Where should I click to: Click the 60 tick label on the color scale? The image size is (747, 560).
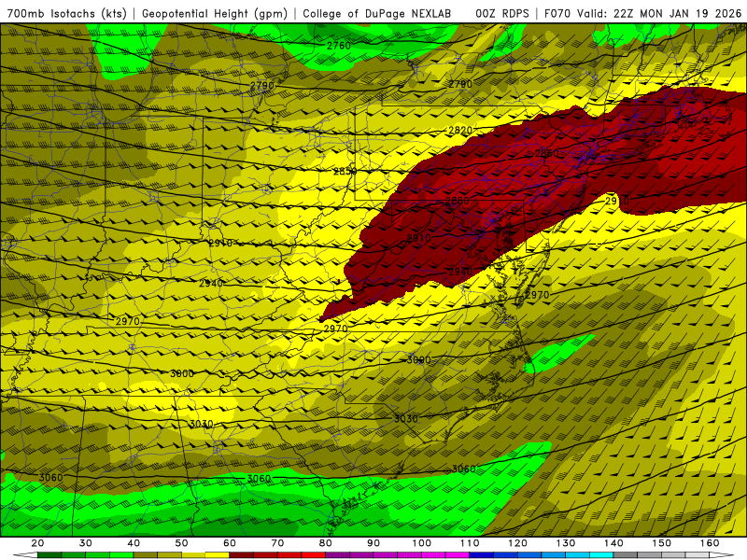[x=230, y=543]
